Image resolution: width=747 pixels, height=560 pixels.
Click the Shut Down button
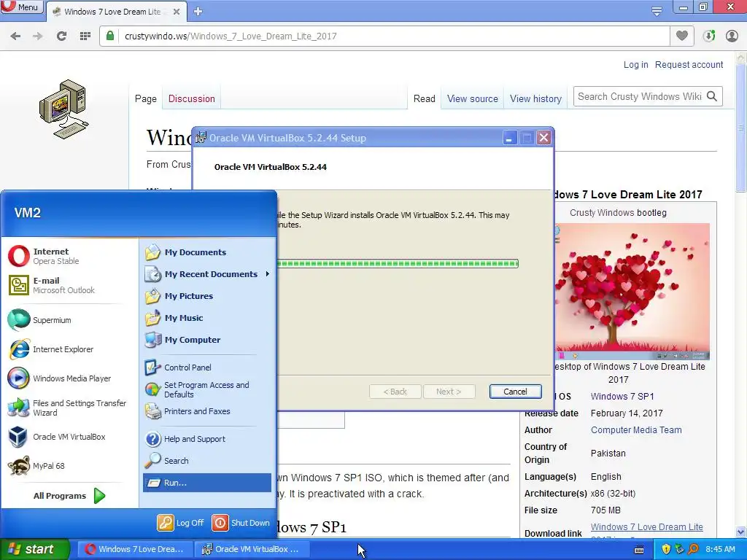click(x=241, y=523)
